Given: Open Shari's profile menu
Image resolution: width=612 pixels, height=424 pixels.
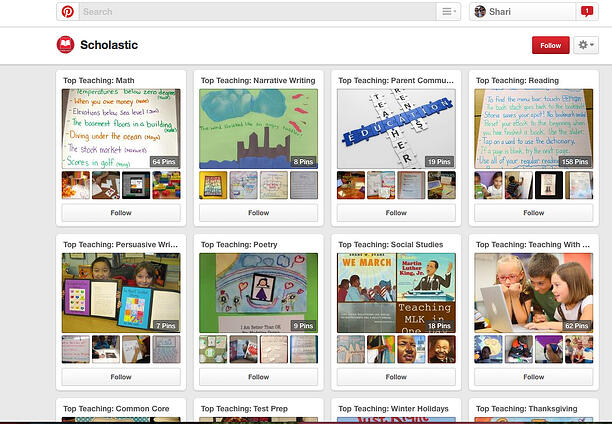Looking at the screenshot, I should pos(523,12).
